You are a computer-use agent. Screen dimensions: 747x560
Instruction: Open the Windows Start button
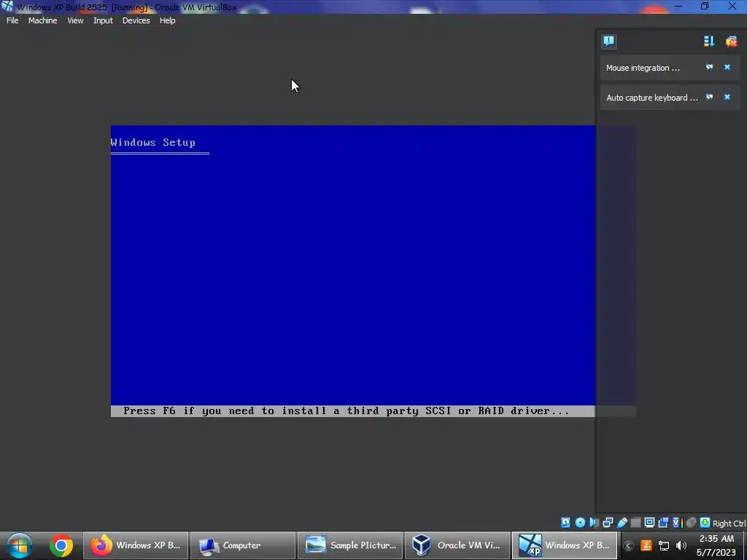(19, 545)
